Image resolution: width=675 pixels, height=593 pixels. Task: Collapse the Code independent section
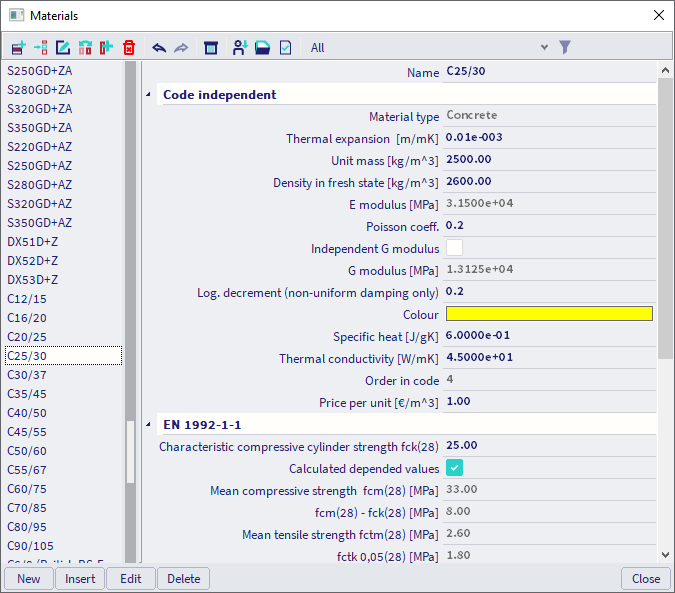click(x=149, y=95)
